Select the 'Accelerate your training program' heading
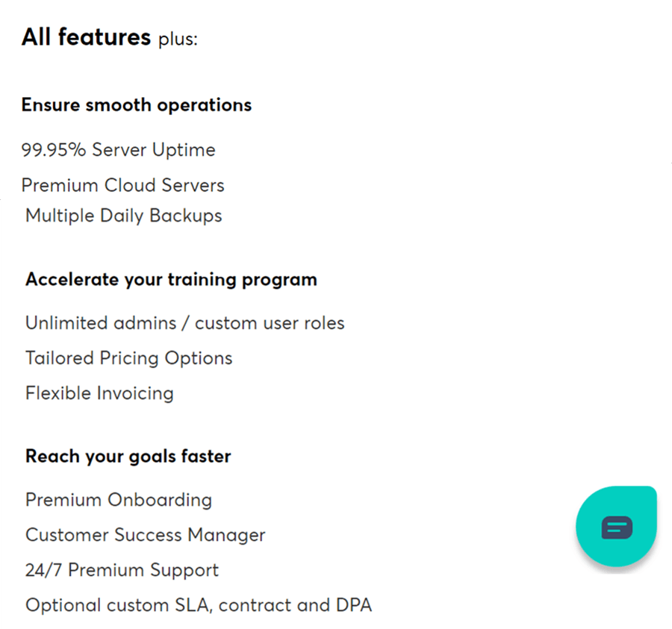The image size is (672, 629). click(x=171, y=280)
